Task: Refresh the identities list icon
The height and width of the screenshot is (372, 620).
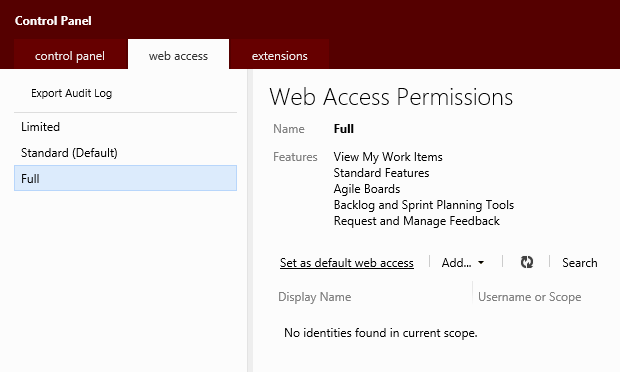Action: (526, 262)
